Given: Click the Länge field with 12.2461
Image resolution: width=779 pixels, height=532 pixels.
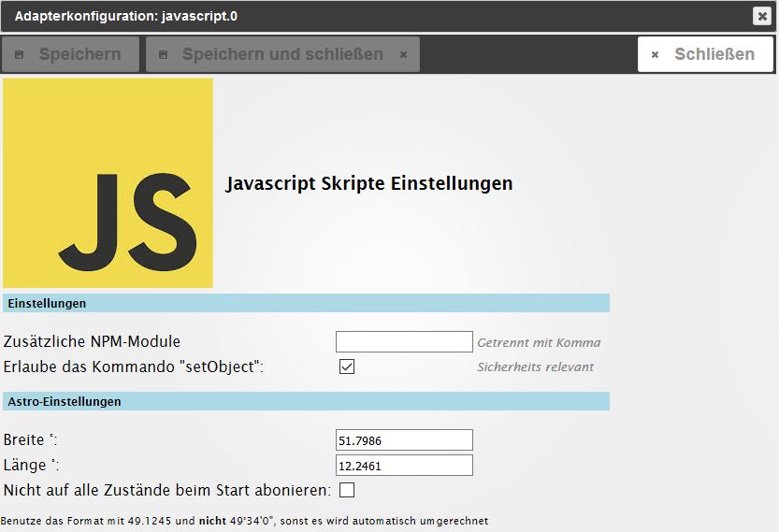Looking at the screenshot, I should [x=404, y=466].
